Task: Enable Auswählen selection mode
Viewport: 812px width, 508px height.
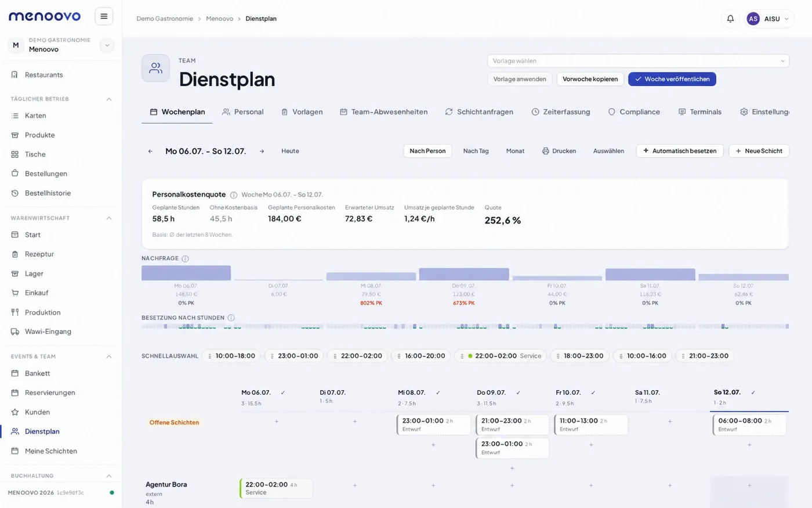Action: 608,151
